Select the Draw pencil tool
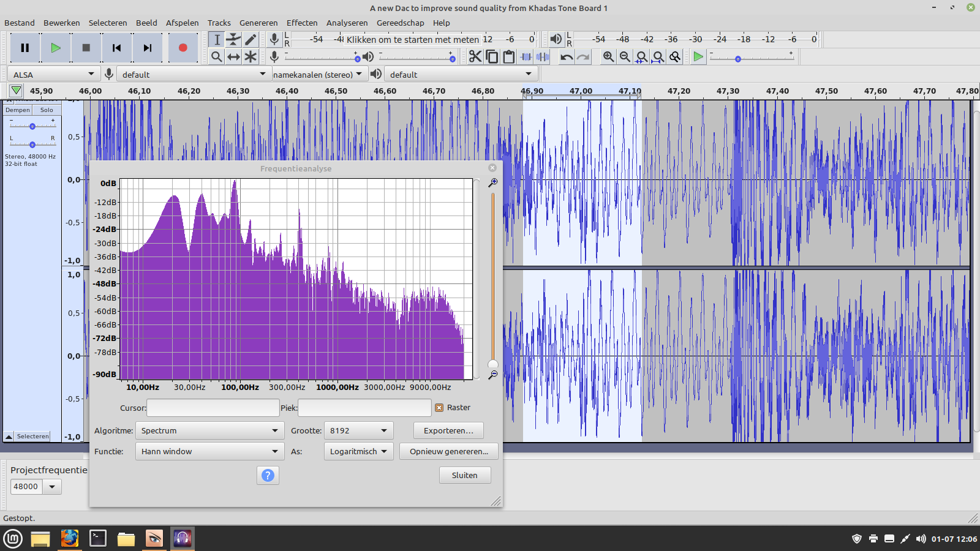 tap(251, 40)
